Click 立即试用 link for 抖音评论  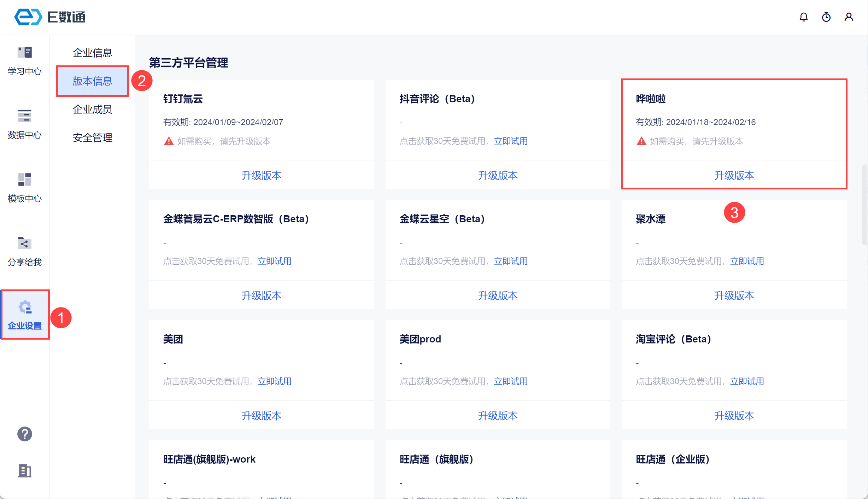point(511,141)
